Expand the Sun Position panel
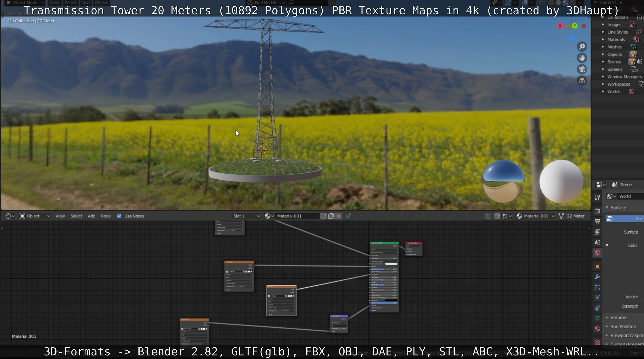Screen dimensions: 644x359 point(623,326)
